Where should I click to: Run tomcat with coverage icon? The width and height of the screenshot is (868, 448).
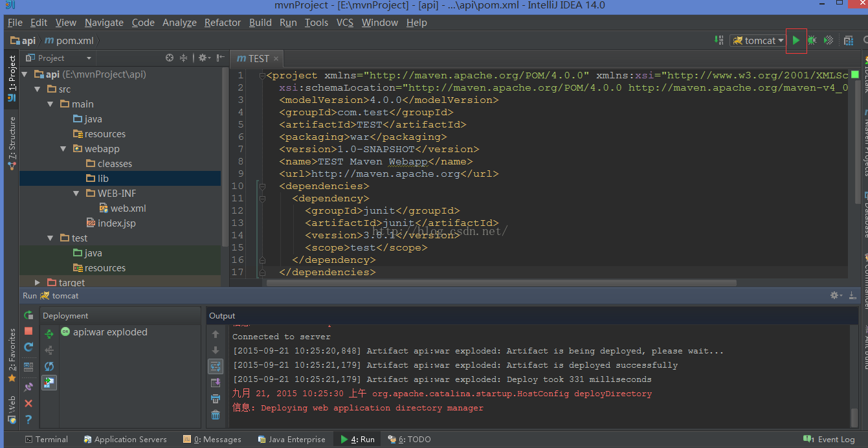pyautogui.click(x=829, y=40)
